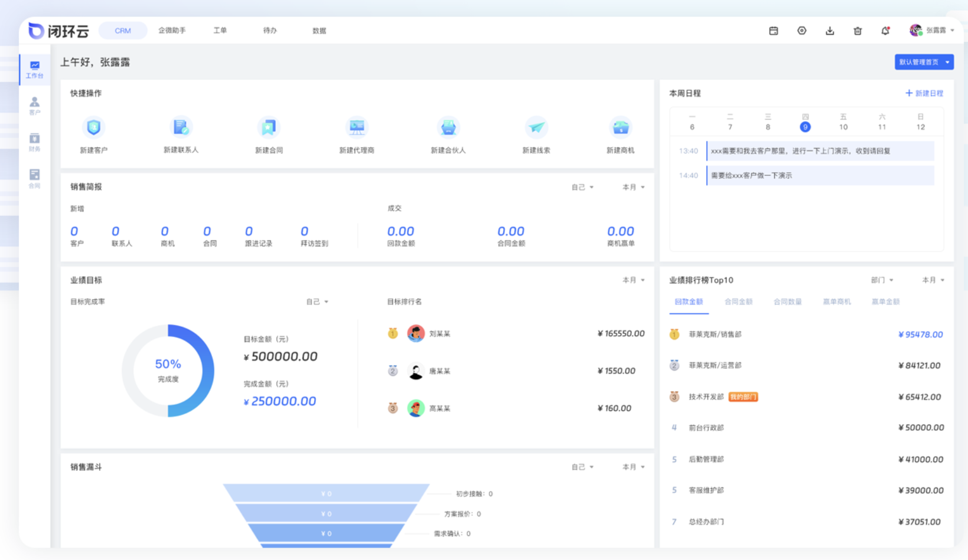This screenshot has width=968, height=560.
Task: Click the 新建客户 shield icon
Action: click(x=93, y=127)
